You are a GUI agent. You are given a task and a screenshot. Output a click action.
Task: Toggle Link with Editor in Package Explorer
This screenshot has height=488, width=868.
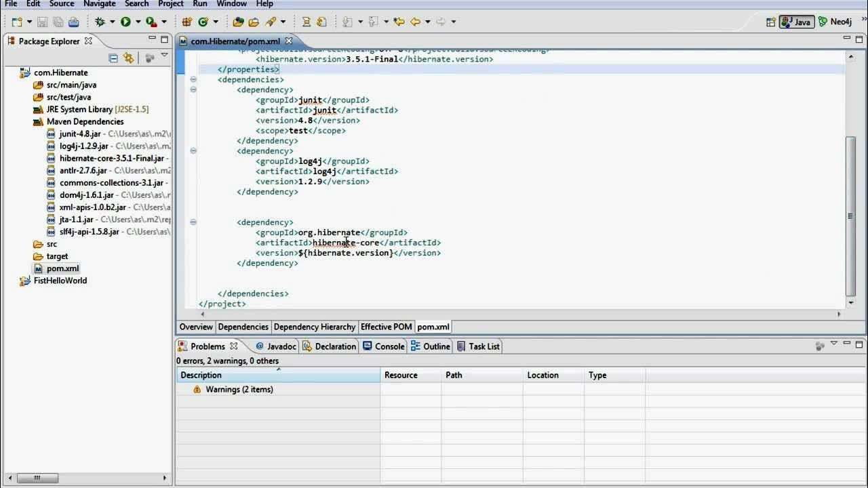pos(128,58)
